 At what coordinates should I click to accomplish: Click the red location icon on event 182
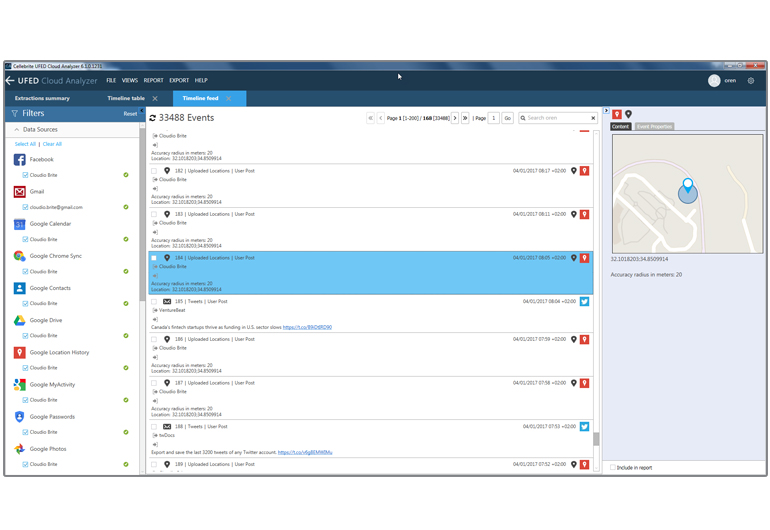[584, 171]
